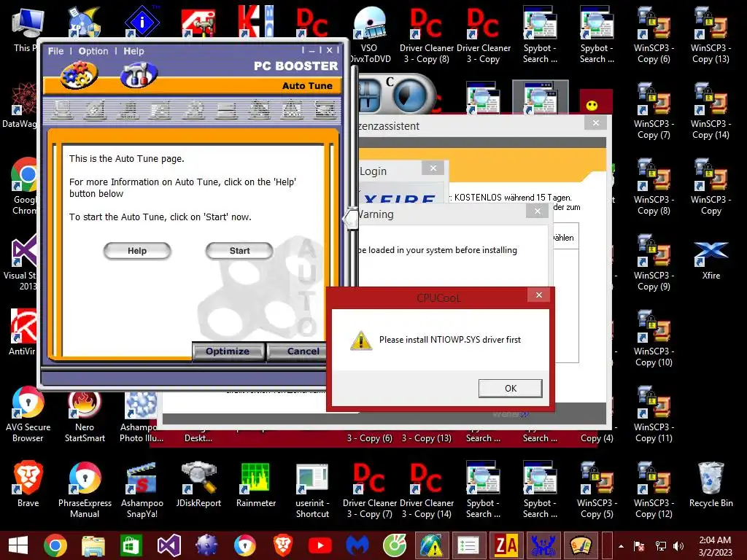Click the Optimize button in PC Booster

click(x=228, y=351)
